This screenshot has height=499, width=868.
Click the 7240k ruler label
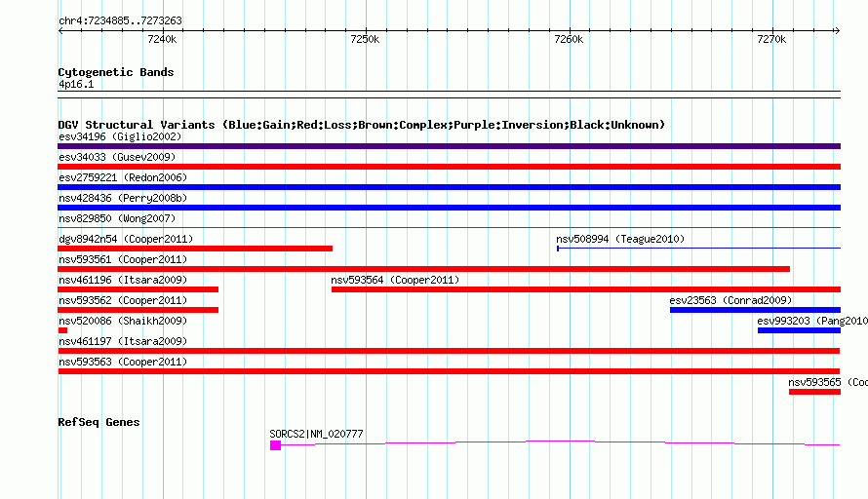coord(162,39)
